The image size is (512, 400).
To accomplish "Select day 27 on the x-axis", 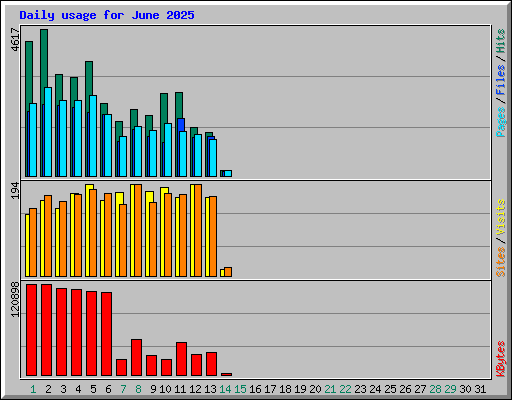I will click(420, 389).
